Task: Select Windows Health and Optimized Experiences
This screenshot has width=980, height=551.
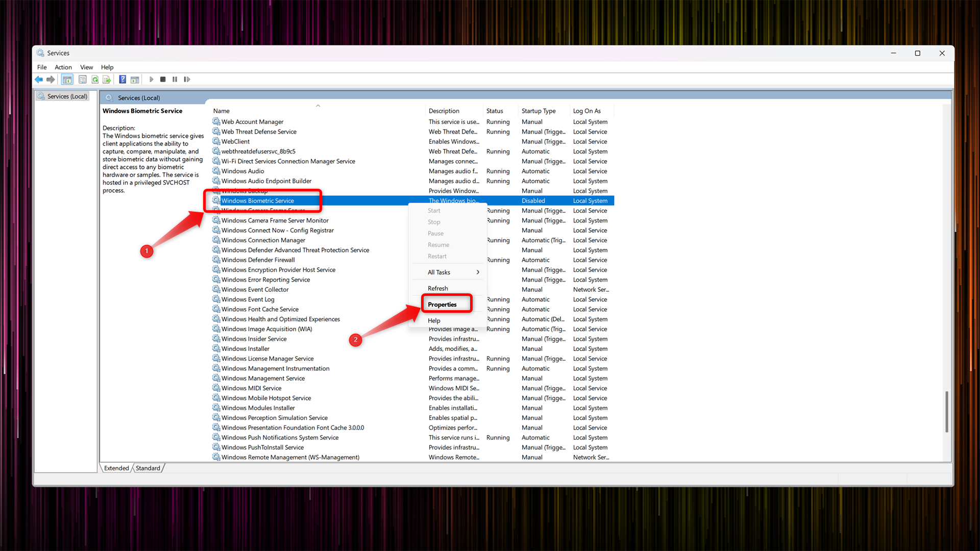Action: pyautogui.click(x=280, y=319)
